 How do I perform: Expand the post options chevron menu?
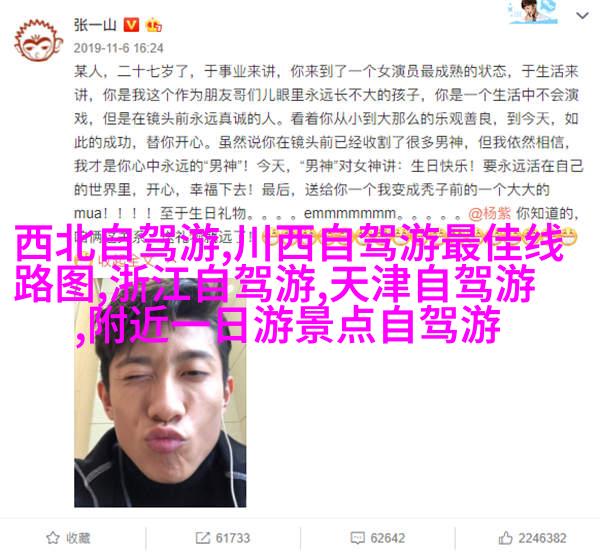582,16
